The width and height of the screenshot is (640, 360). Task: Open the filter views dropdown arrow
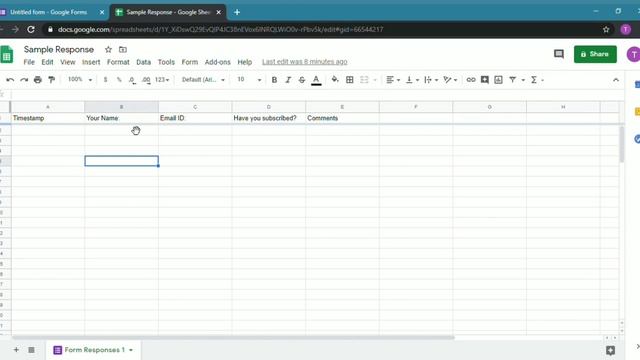523,80
